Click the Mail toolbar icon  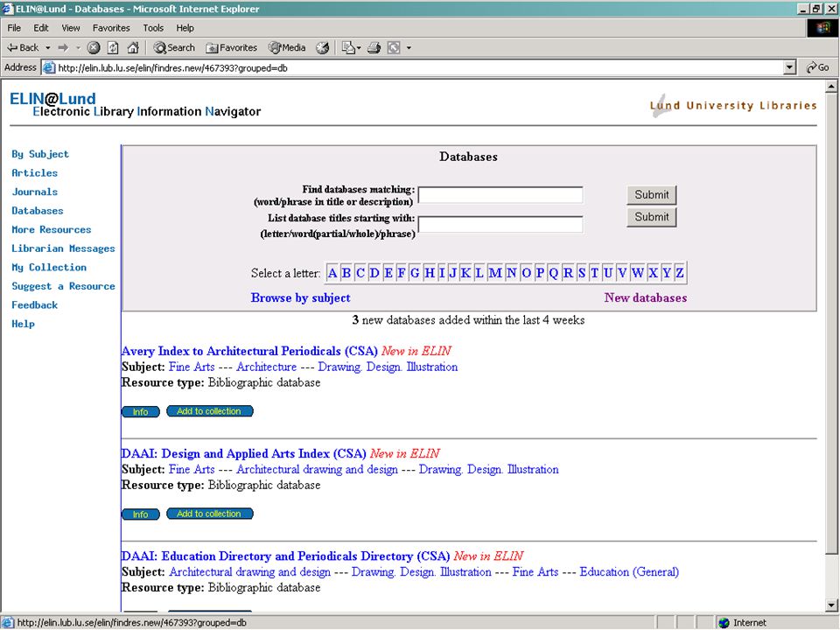pyautogui.click(x=349, y=47)
